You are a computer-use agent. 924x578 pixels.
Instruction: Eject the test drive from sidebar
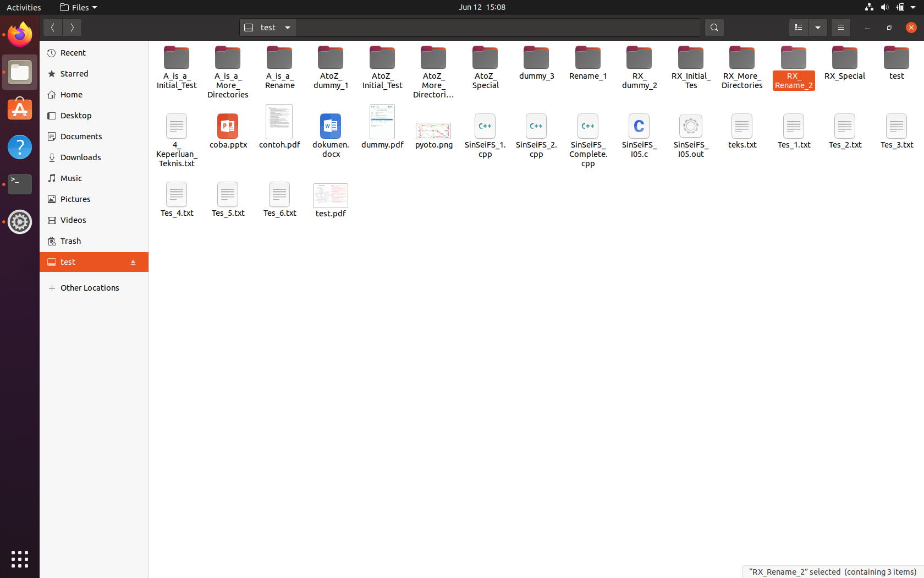pyautogui.click(x=133, y=262)
